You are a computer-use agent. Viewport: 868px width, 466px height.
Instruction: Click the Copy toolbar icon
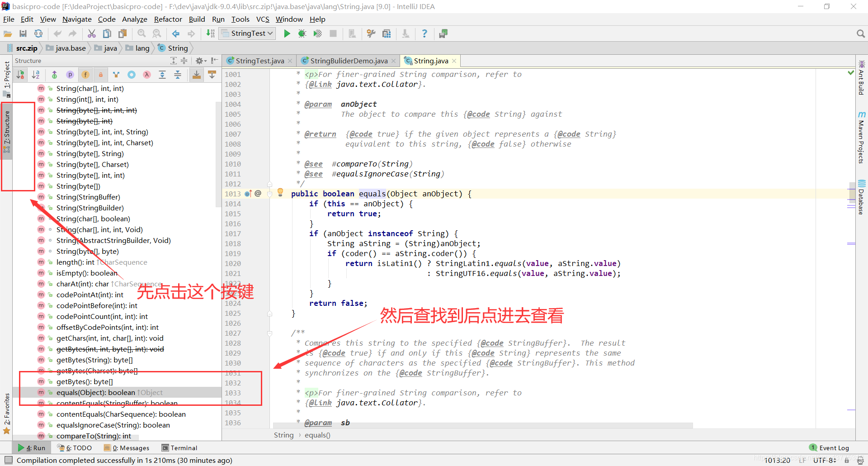(x=107, y=33)
